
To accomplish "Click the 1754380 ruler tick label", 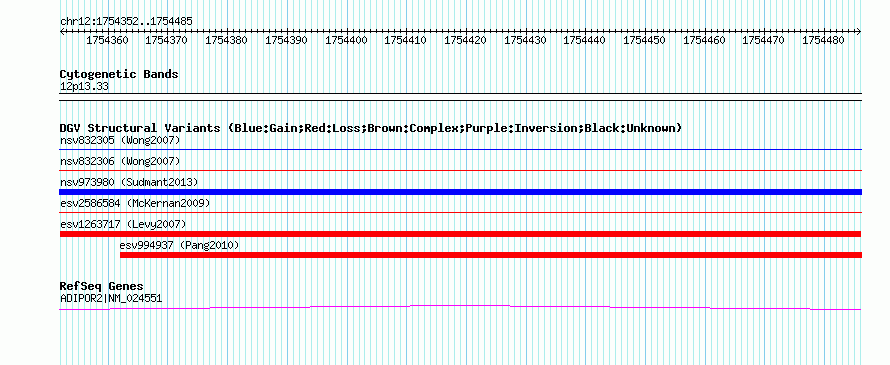I will tap(226, 41).
